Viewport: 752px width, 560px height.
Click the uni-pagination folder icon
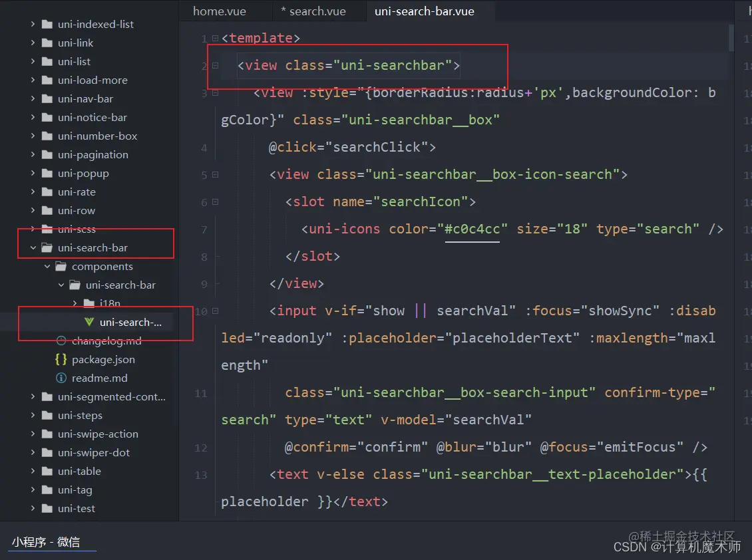47,154
